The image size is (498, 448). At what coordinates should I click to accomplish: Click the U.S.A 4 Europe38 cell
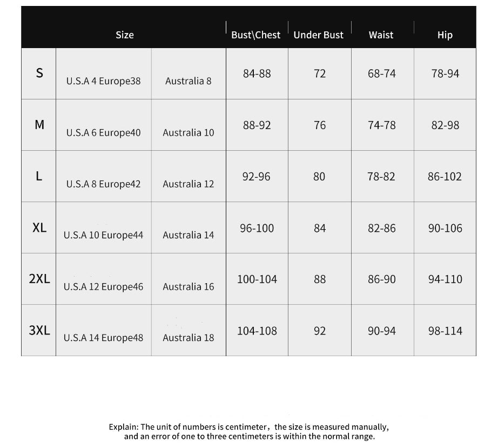point(103,81)
